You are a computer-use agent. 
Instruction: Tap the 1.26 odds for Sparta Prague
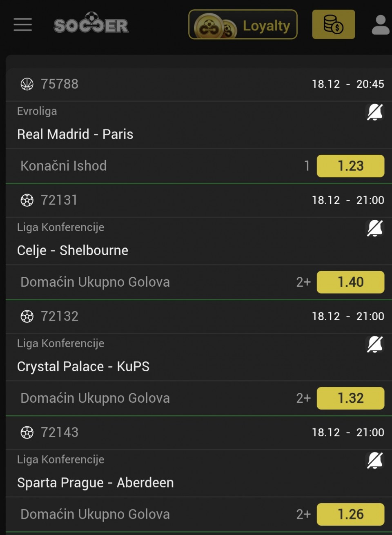[x=350, y=514]
